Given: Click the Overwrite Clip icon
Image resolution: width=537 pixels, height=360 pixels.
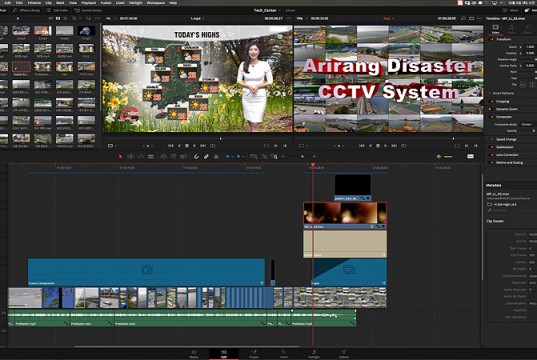Looking at the screenshot, I should pyautogui.click(x=174, y=157).
